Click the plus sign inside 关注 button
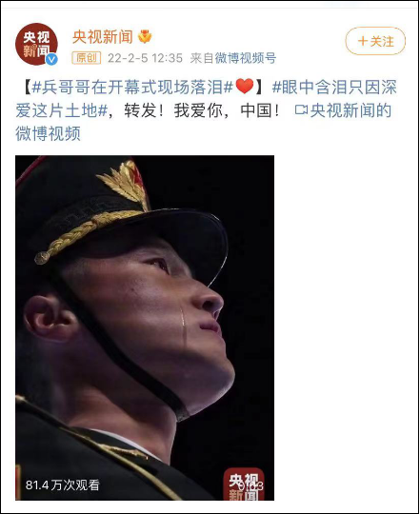 point(362,41)
